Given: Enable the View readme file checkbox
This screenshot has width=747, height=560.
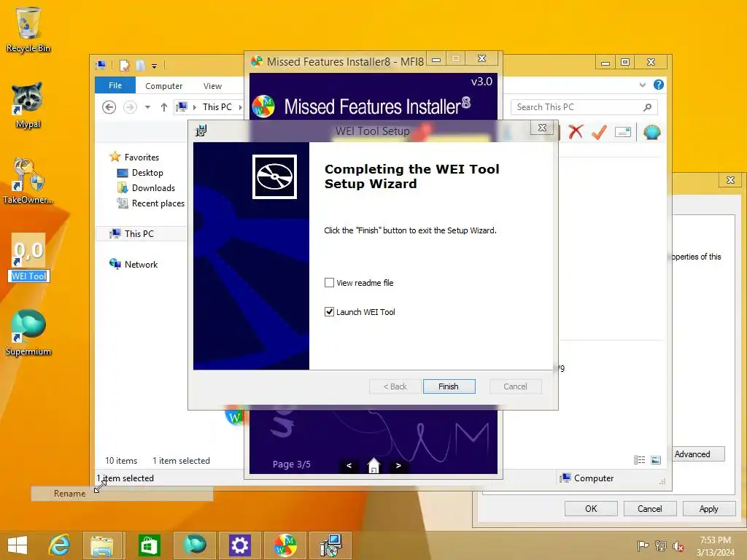Looking at the screenshot, I should coord(329,283).
